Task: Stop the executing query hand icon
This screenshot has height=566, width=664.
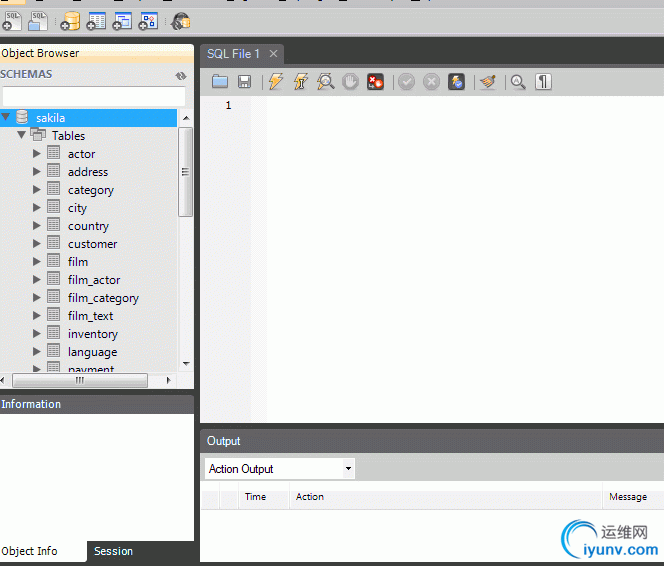Action: tap(350, 81)
